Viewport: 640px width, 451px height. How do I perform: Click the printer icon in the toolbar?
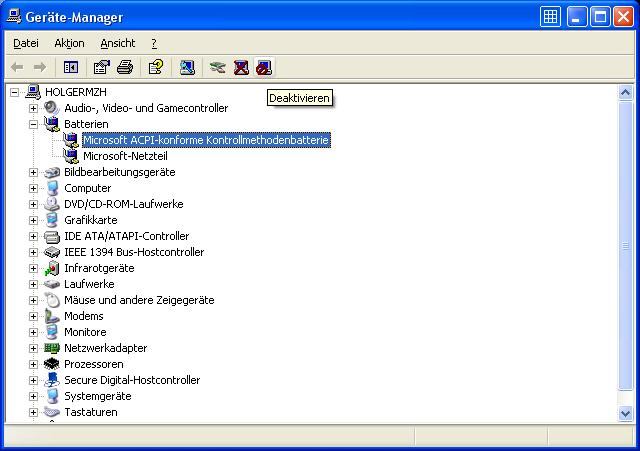pyautogui.click(x=125, y=67)
